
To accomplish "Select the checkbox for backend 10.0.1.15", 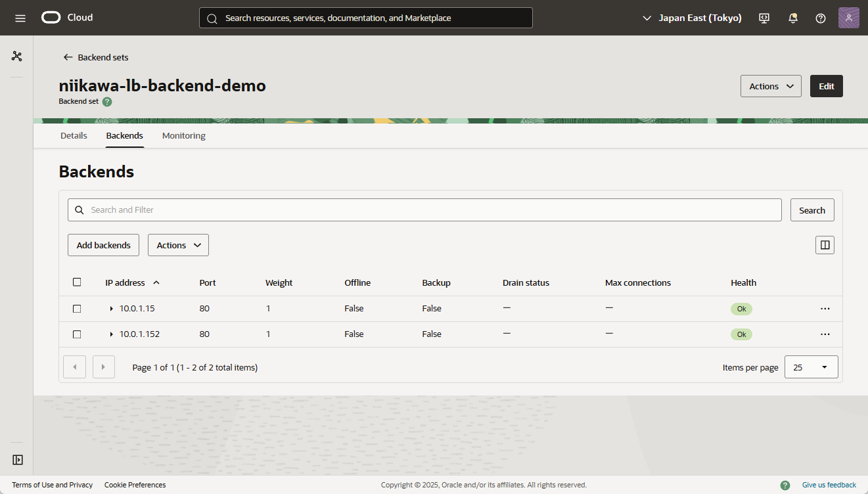I will coord(77,309).
